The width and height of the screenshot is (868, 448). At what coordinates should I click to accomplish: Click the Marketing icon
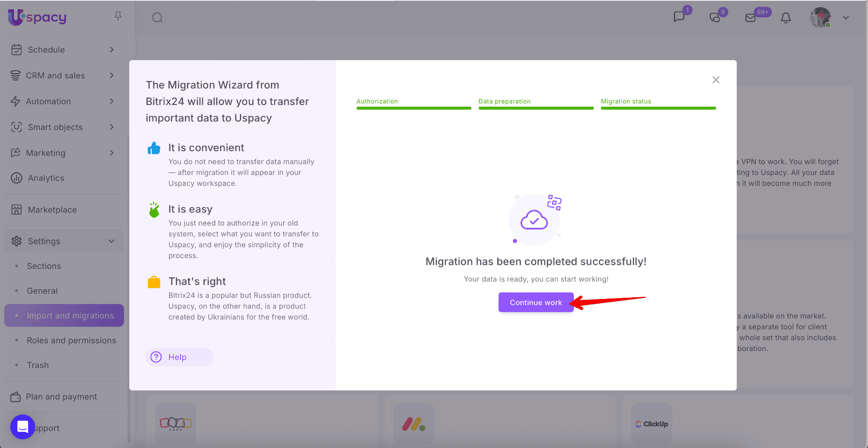tap(16, 152)
